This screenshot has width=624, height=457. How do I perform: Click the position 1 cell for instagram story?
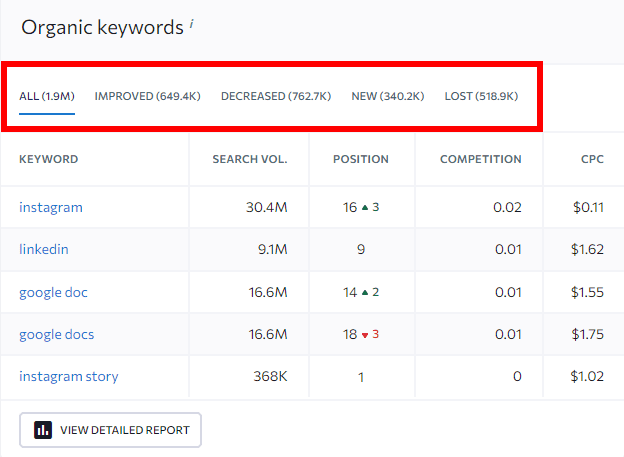pos(361,377)
